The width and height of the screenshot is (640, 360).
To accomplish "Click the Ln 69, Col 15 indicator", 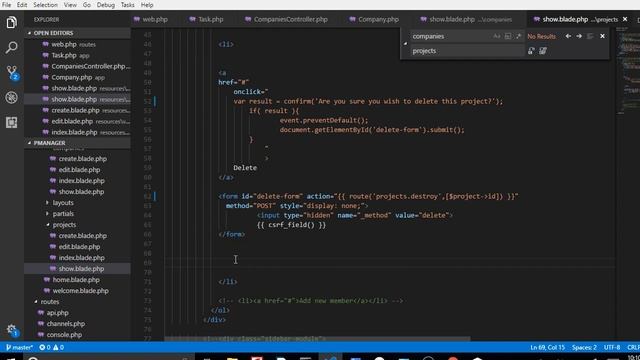I will pos(547,347).
